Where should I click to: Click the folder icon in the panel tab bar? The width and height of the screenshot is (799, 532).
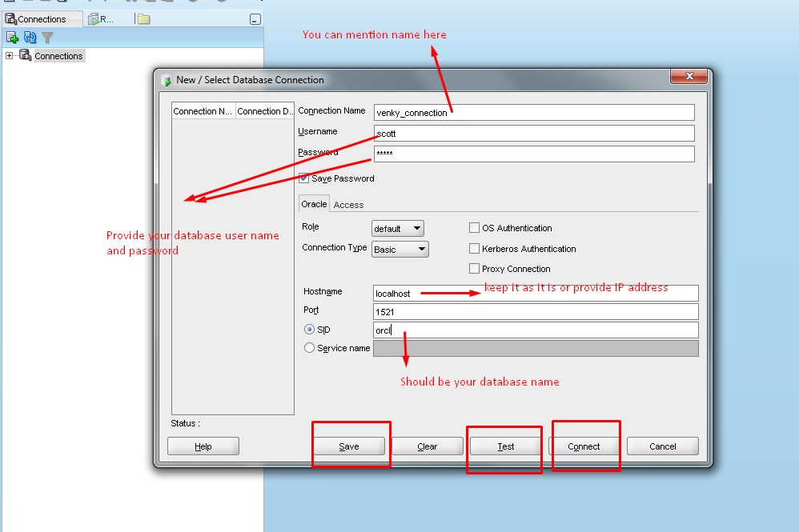143,18
